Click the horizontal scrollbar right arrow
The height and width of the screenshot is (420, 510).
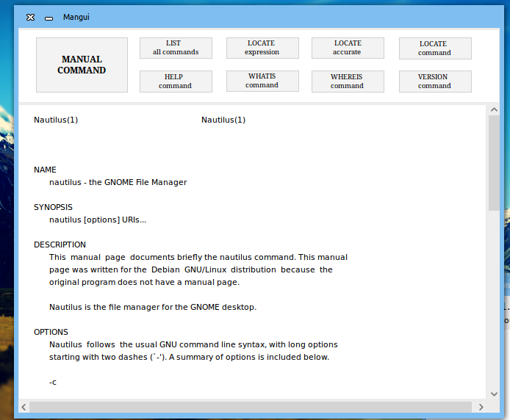[481, 407]
